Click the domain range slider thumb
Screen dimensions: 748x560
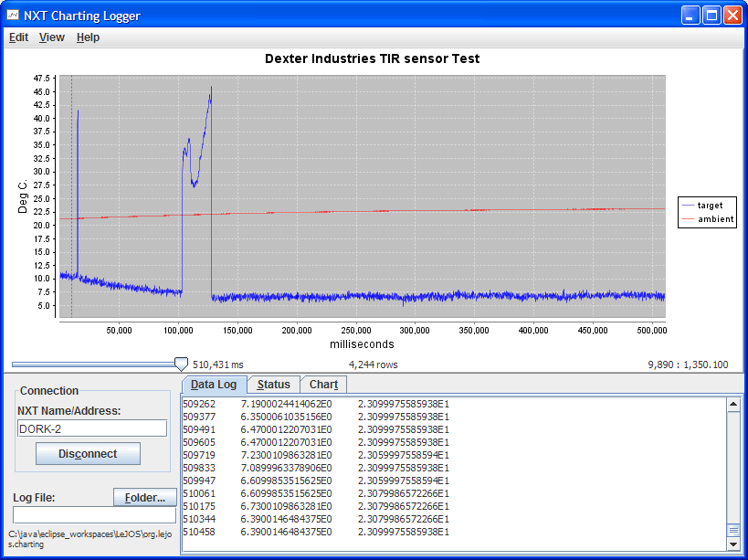tap(181, 365)
